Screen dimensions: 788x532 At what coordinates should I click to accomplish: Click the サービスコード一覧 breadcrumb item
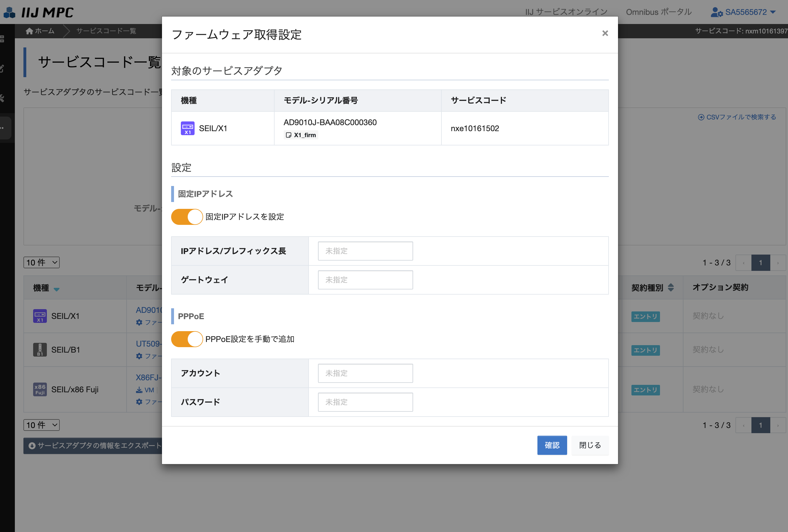click(x=106, y=31)
